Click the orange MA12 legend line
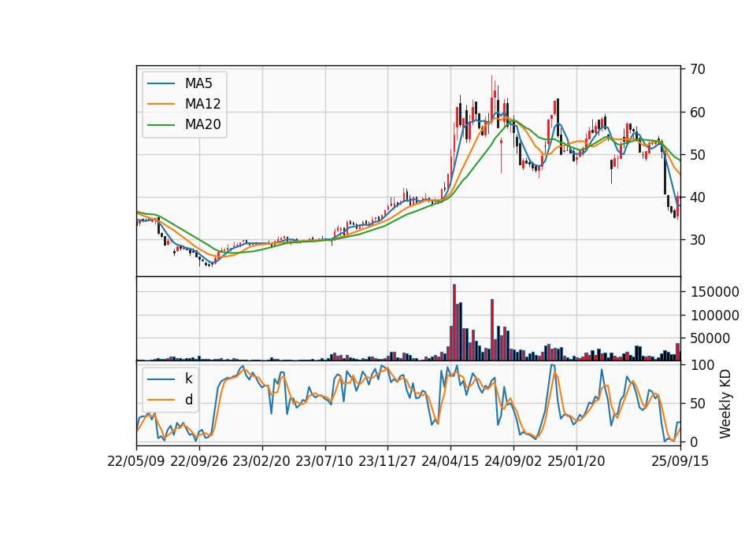The height and width of the screenshot is (543, 756). click(161, 104)
